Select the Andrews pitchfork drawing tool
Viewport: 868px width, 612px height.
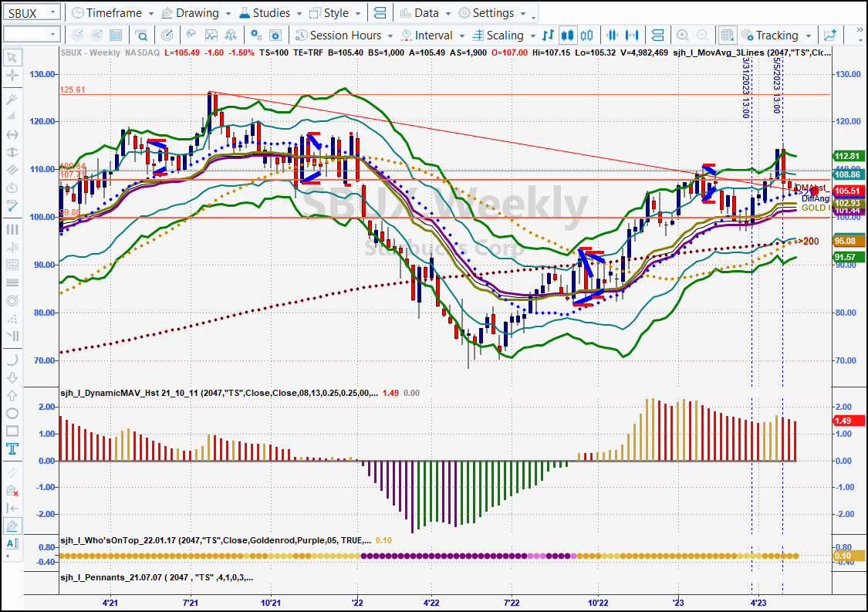pyautogui.click(x=12, y=99)
